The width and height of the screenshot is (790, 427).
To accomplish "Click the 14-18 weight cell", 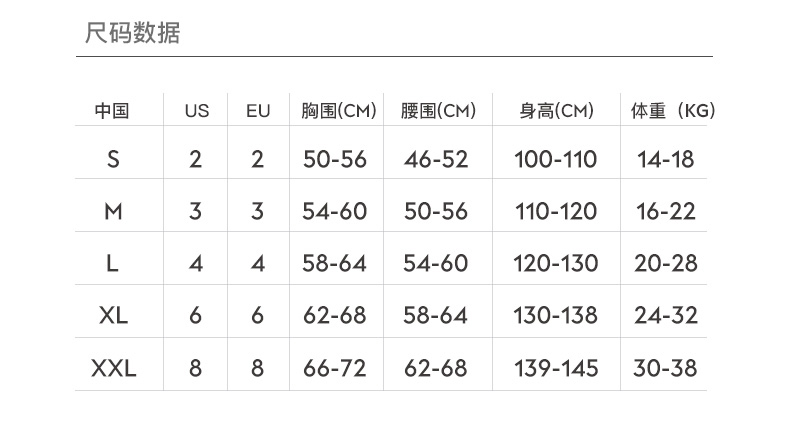I will (x=665, y=159).
